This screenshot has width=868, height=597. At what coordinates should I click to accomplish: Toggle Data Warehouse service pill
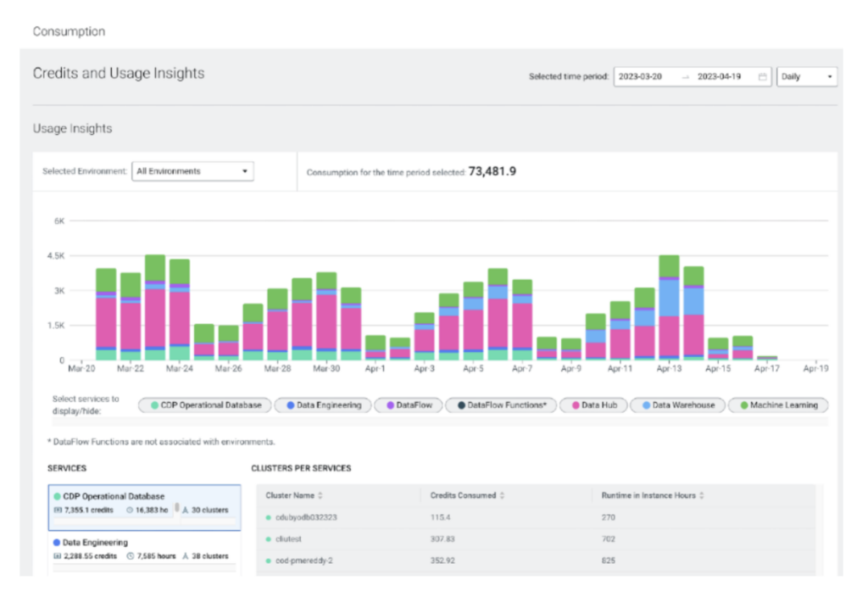pyautogui.click(x=677, y=405)
